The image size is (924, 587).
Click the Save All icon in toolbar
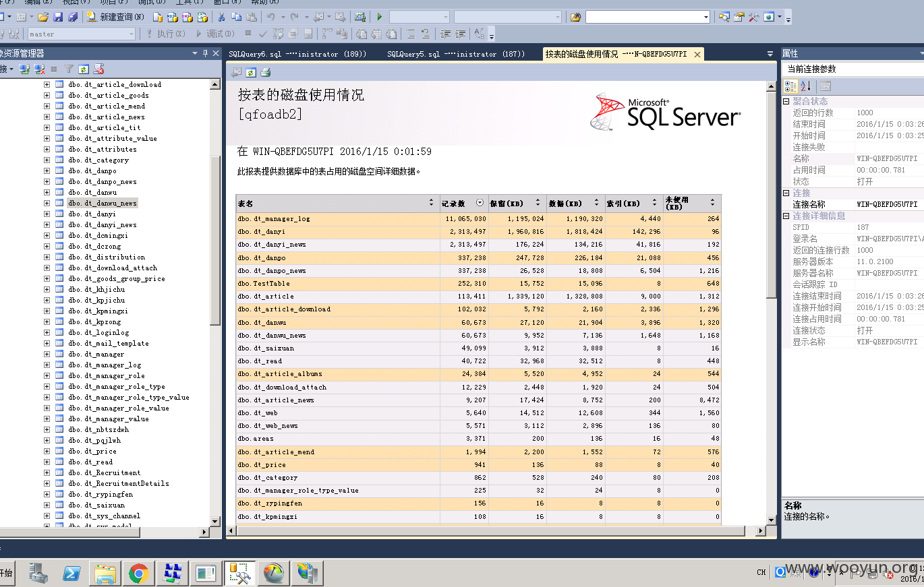click(x=73, y=17)
